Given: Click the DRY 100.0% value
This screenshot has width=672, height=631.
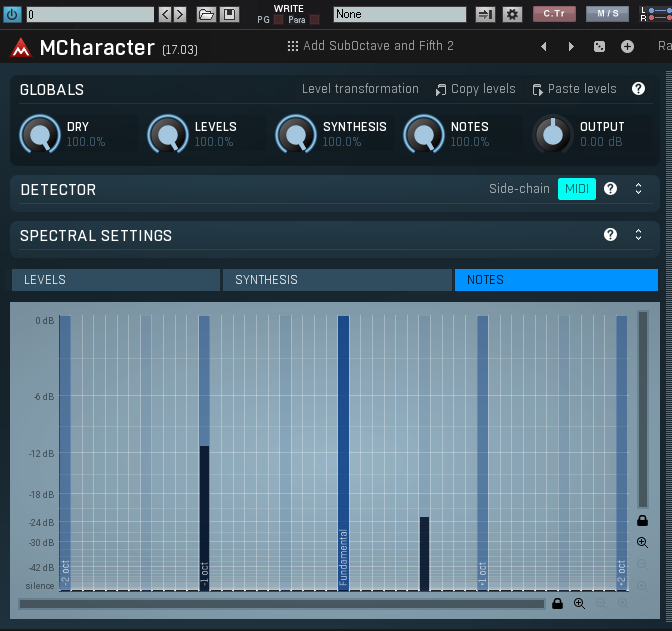Looking at the screenshot, I should 86,142.
